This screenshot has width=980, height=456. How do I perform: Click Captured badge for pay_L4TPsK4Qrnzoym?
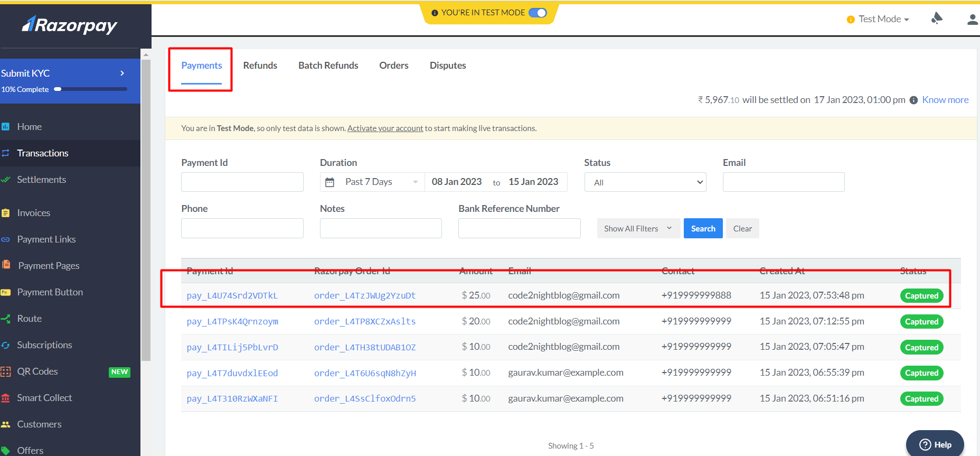(x=921, y=322)
